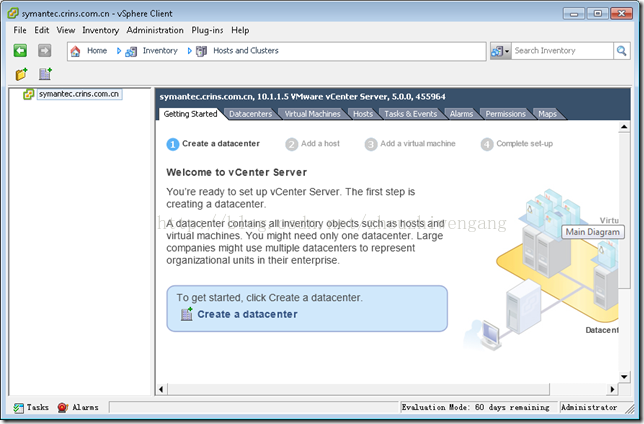Switch to the Maps tab
The height and width of the screenshot is (424, 644).
click(x=547, y=114)
